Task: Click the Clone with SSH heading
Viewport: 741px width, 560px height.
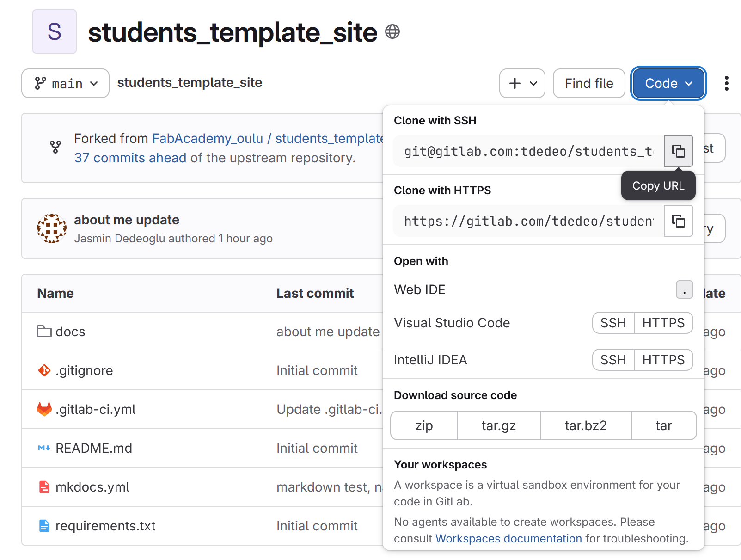Action: [435, 120]
